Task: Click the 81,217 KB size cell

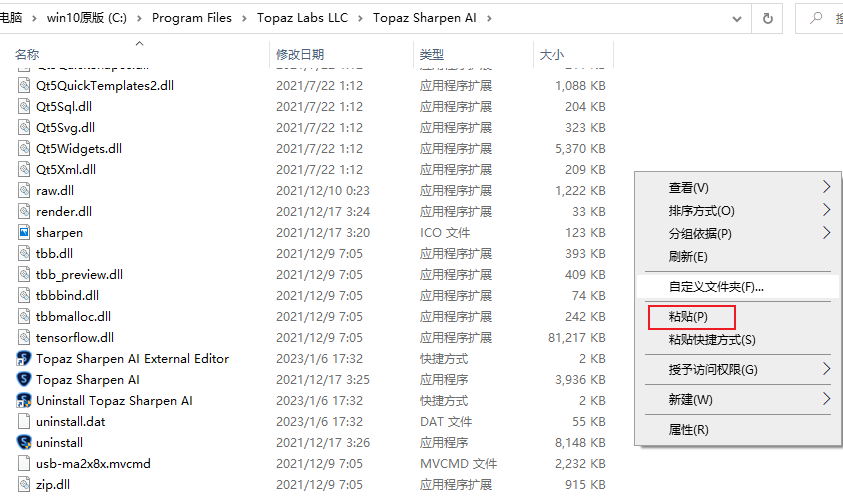Action: tap(577, 337)
